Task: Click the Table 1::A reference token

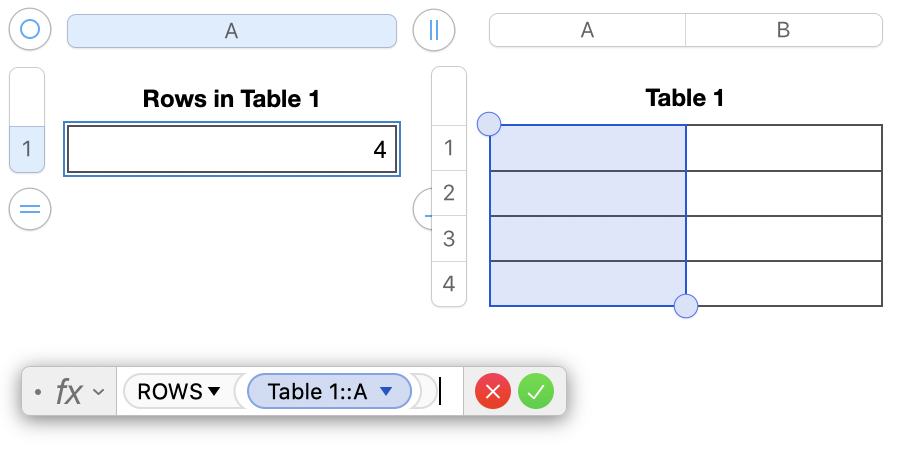Action: (x=318, y=392)
